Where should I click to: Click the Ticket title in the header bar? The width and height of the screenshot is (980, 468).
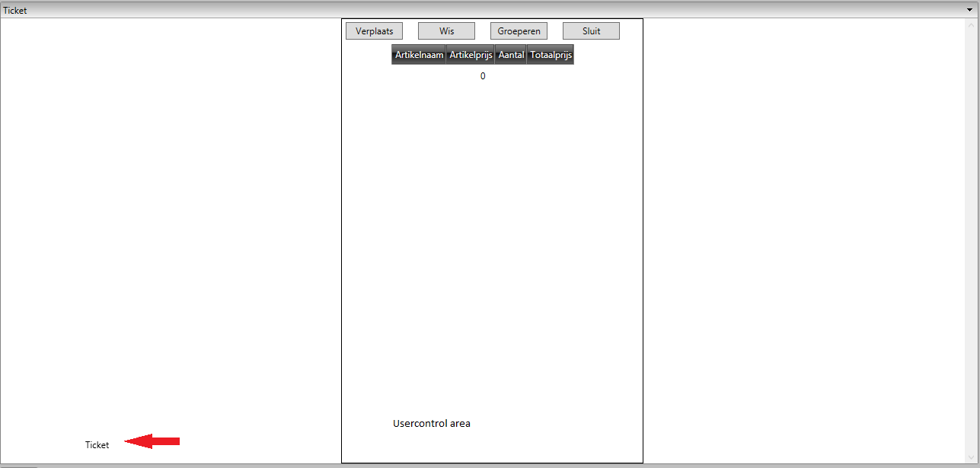point(15,11)
